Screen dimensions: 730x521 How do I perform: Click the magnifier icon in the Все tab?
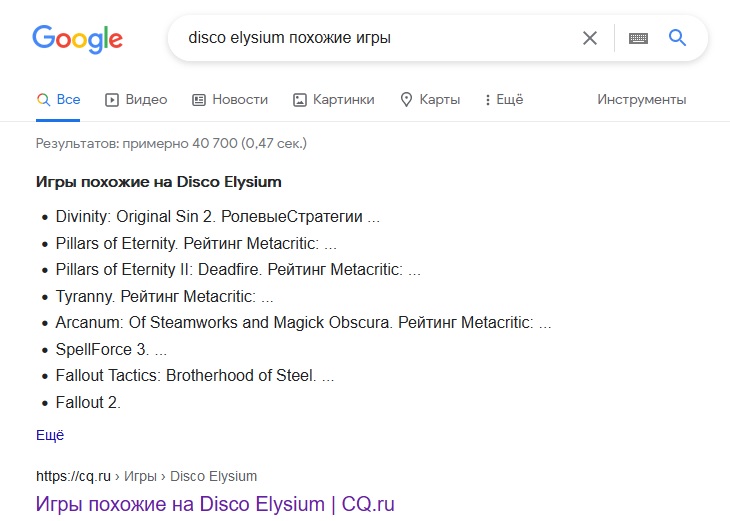pos(43,99)
